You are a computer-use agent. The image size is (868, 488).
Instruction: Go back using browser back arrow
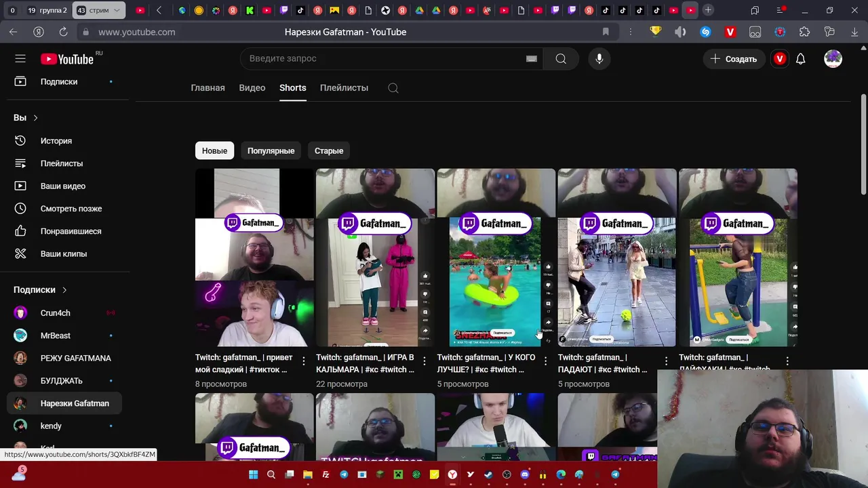14,32
